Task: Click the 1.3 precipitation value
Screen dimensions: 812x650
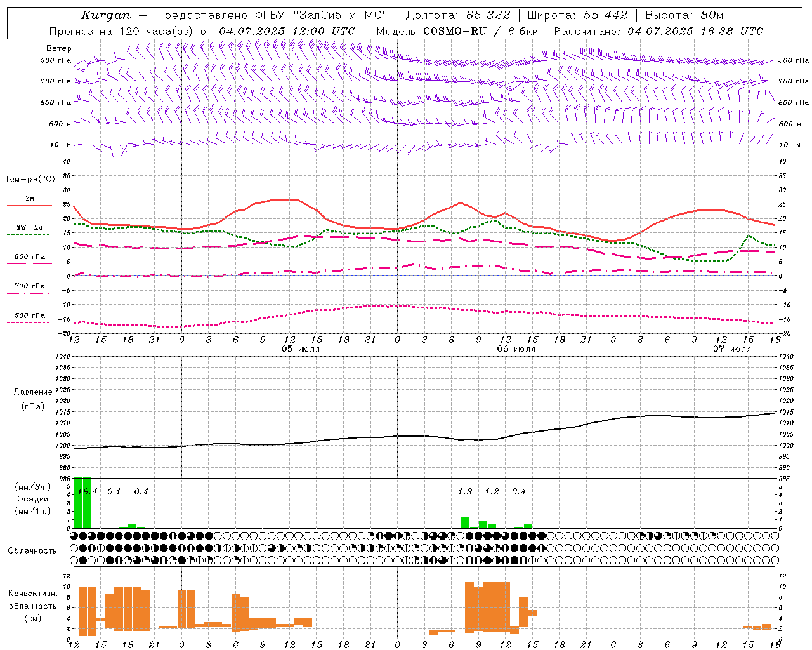Action: tap(465, 491)
